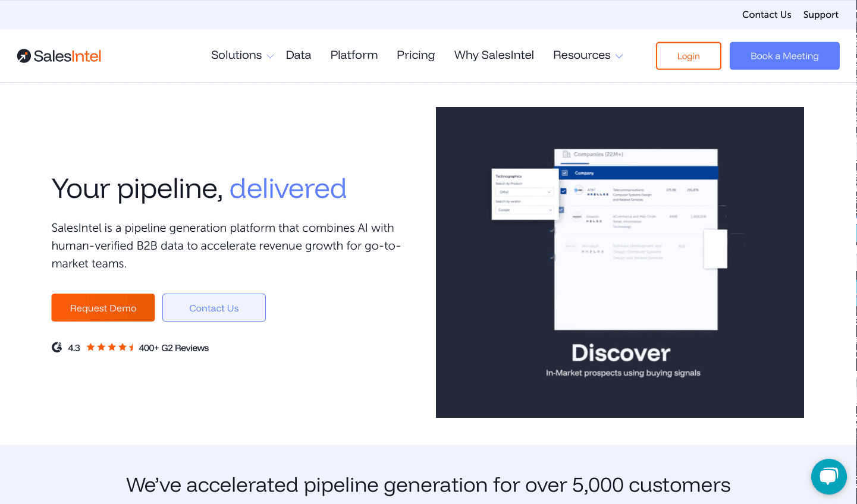Click Book a Meeting button
Screen dimensions: 857x504
pyautogui.click(x=784, y=56)
